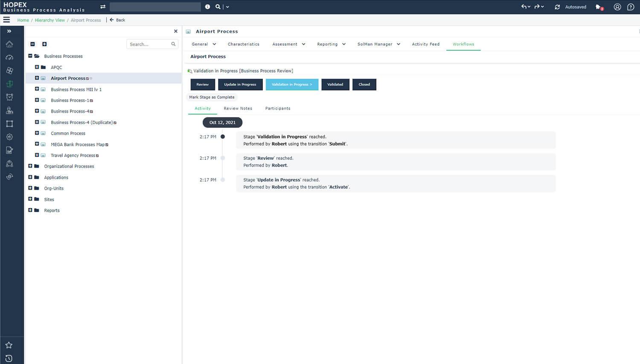Click the Update in Progress stage button
This screenshot has width=640, height=364.
240,84
